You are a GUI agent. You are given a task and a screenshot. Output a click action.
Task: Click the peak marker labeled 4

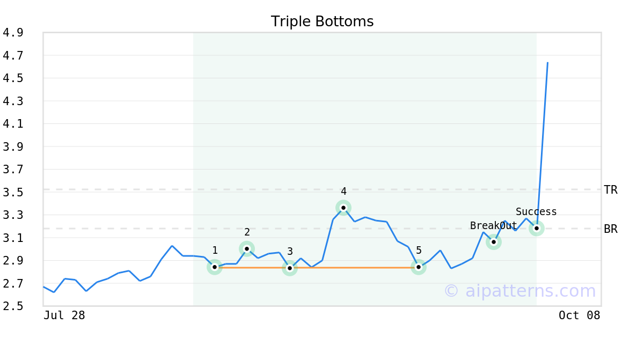click(343, 207)
